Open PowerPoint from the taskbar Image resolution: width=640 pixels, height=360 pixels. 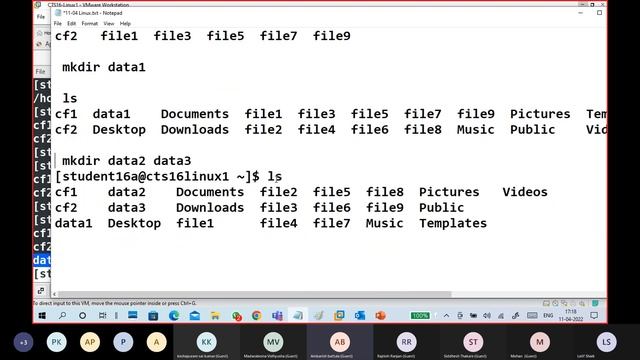380,316
